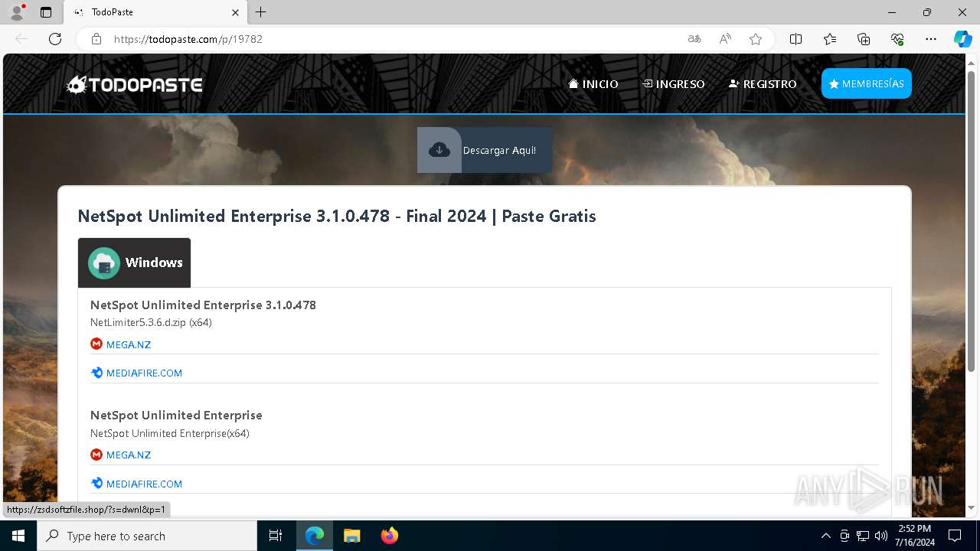The height and width of the screenshot is (551, 980).
Task: Open Collections panel
Action: pyautogui.click(x=864, y=39)
